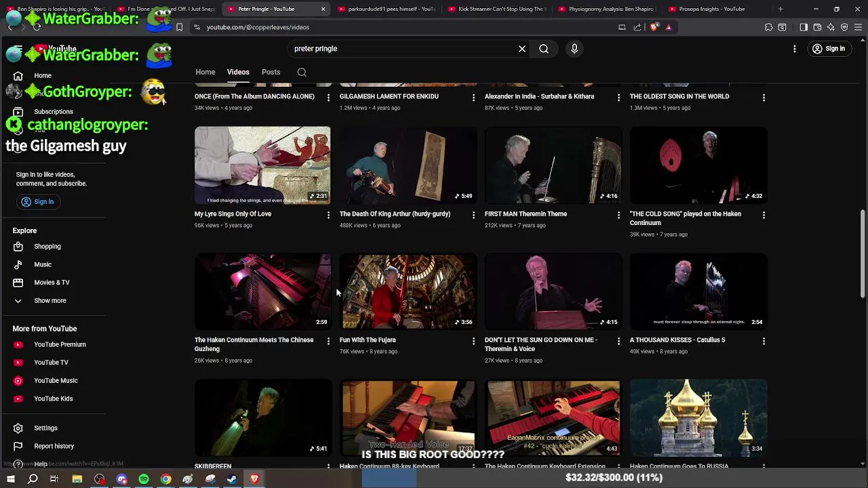Image resolution: width=868 pixels, height=488 pixels.
Task: Open Windows Start menu
Action: (x=11, y=479)
